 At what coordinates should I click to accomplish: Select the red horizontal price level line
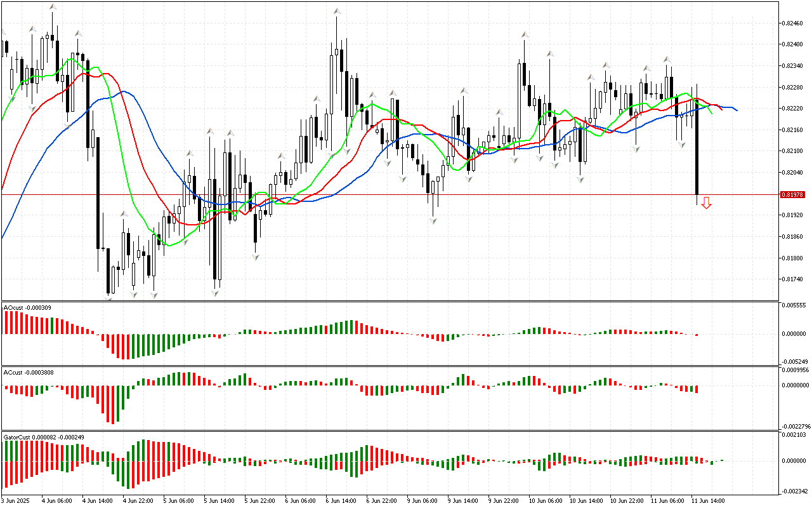(381, 194)
